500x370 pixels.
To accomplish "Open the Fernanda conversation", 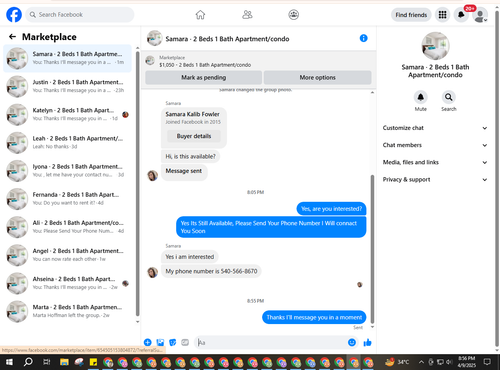I will 68,199.
